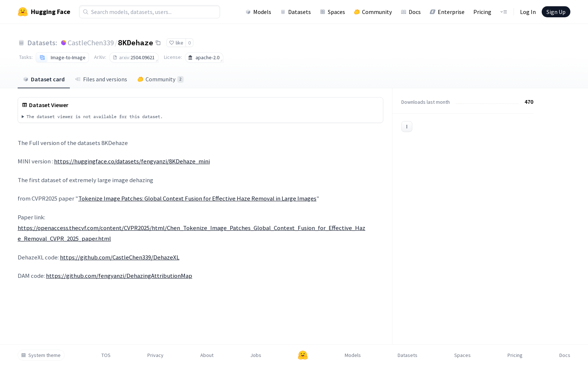Open the 8KDehaze_mini dataset link
The image size is (588, 368).
coord(132,162)
